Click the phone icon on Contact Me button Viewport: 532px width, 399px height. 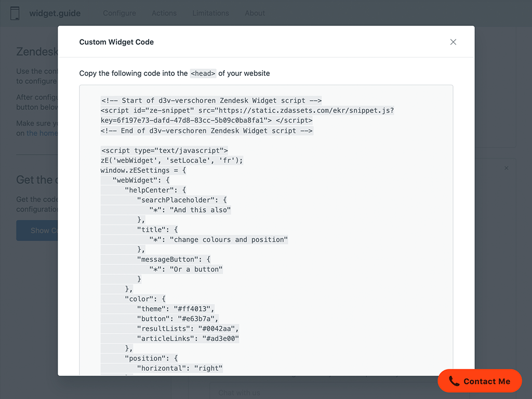[454, 381]
